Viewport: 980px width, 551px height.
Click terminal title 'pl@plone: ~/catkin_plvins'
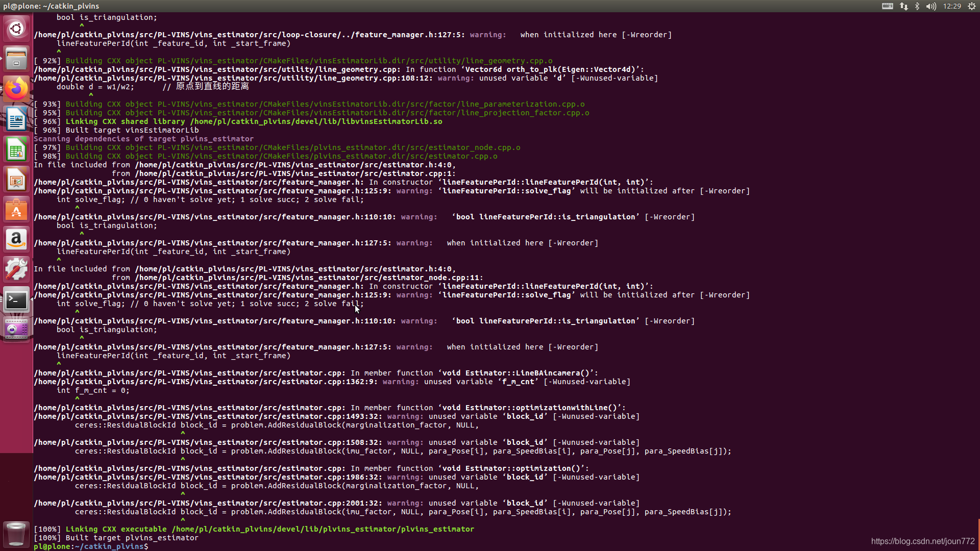tap(51, 6)
